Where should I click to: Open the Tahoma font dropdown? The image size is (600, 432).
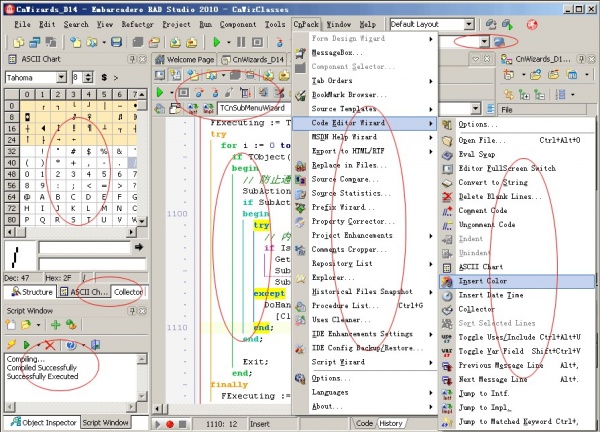tap(62, 78)
